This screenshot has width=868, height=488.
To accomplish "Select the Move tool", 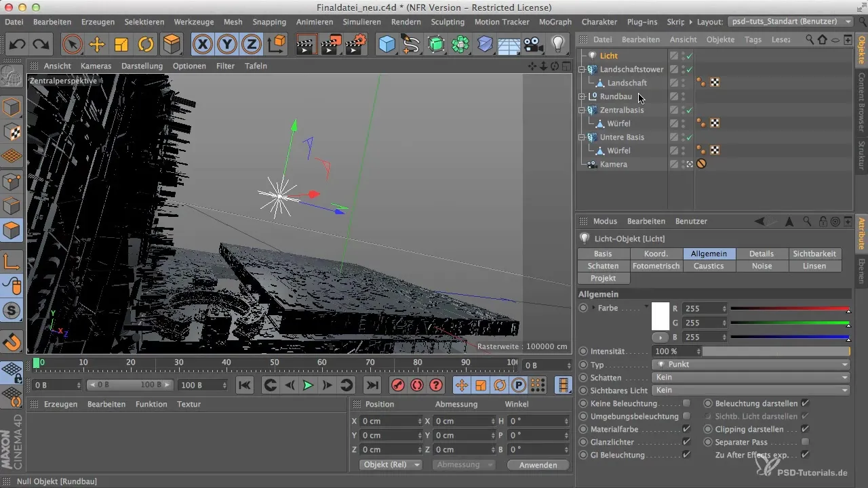I will point(97,45).
